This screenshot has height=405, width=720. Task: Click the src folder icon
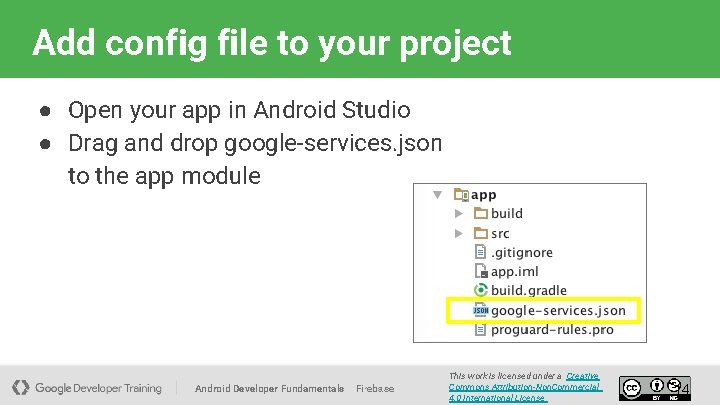[480, 233]
